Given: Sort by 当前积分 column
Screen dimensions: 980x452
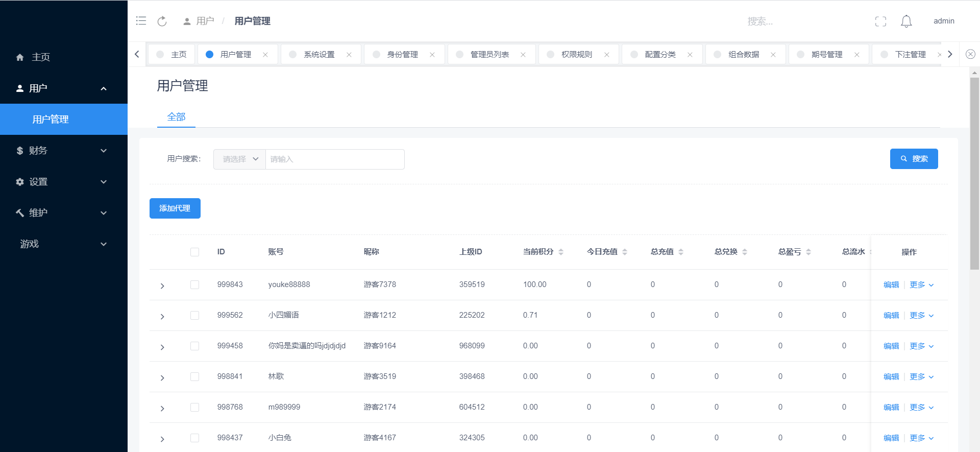Looking at the screenshot, I should click(560, 252).
